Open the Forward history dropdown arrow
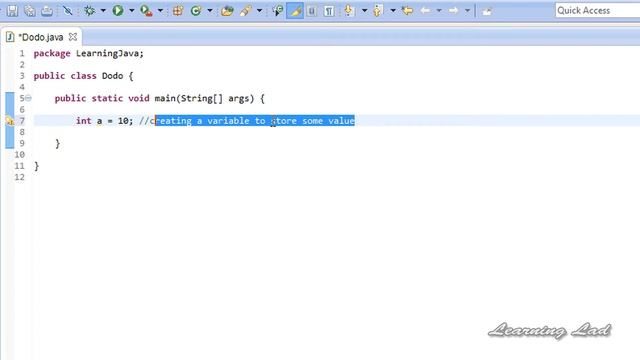 (467, 11)
